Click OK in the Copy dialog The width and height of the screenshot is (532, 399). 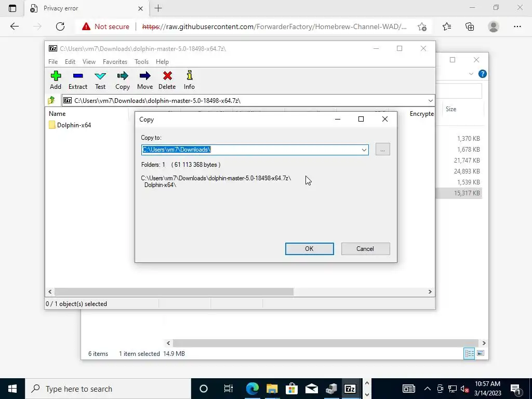(x=309, y=249)
